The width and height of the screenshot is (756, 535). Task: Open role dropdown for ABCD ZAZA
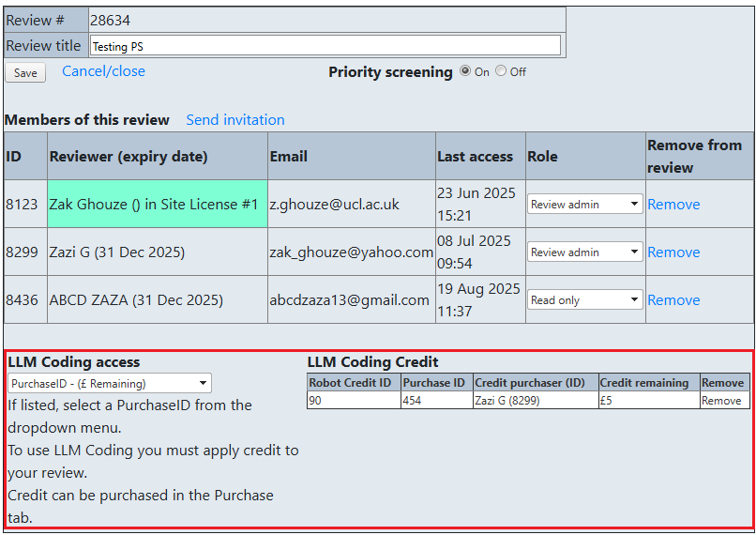(x=584, y=300)
